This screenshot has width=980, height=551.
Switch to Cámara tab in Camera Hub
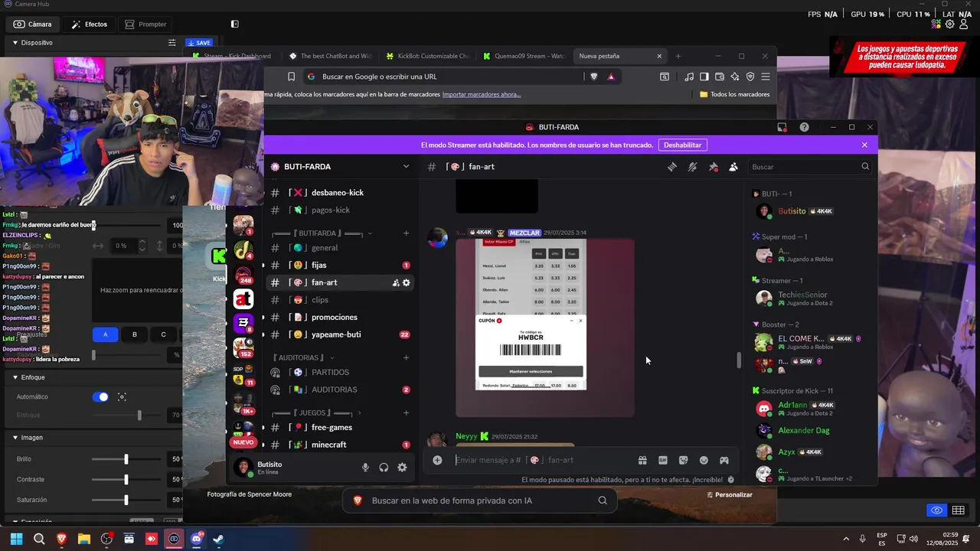click(33, 24)
